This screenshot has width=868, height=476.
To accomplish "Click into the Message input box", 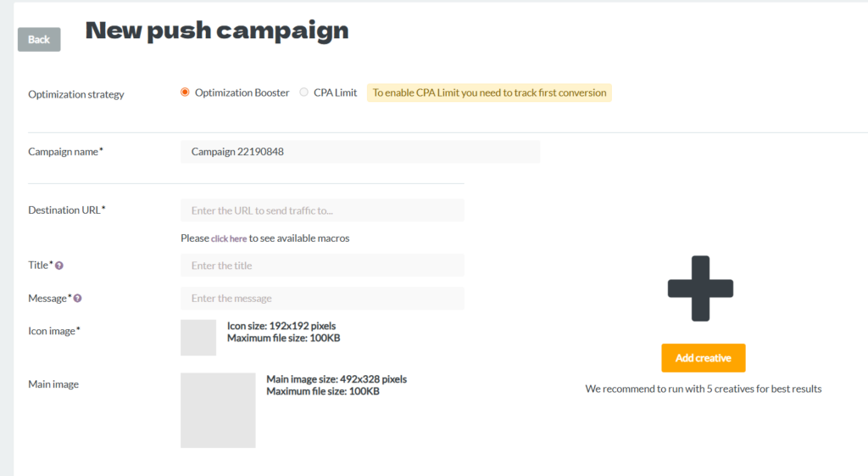I will 322,299.
